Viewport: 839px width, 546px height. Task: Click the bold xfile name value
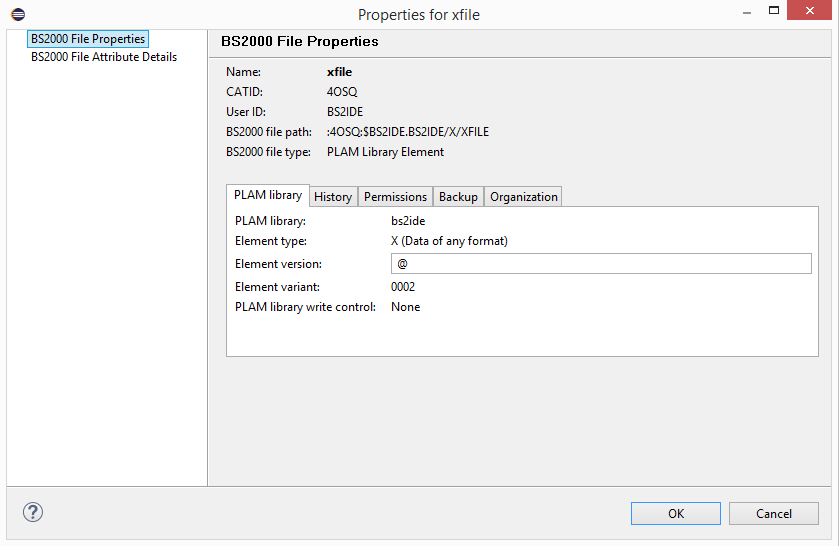click(x=339, y=72)
